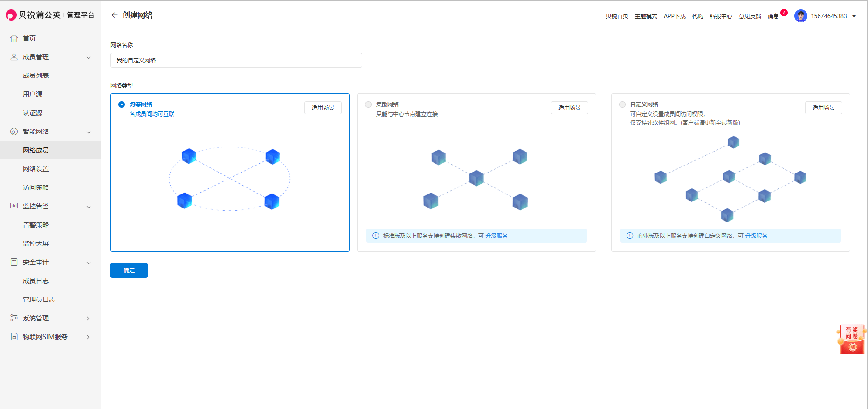This screenshot has width=868, height=409.
Task: Click the home icon for 首页
Action: pos(14,38)
